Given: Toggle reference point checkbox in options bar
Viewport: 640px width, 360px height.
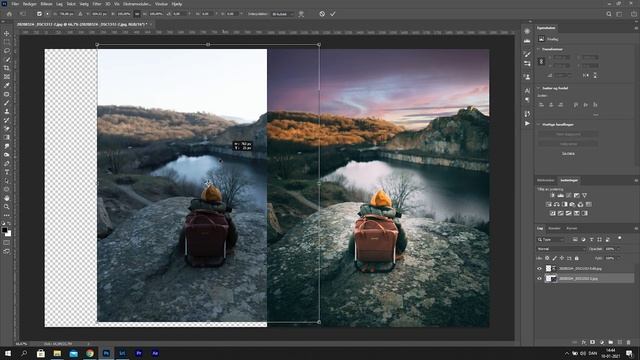Looking at the screenshot, I should point(39,14).
